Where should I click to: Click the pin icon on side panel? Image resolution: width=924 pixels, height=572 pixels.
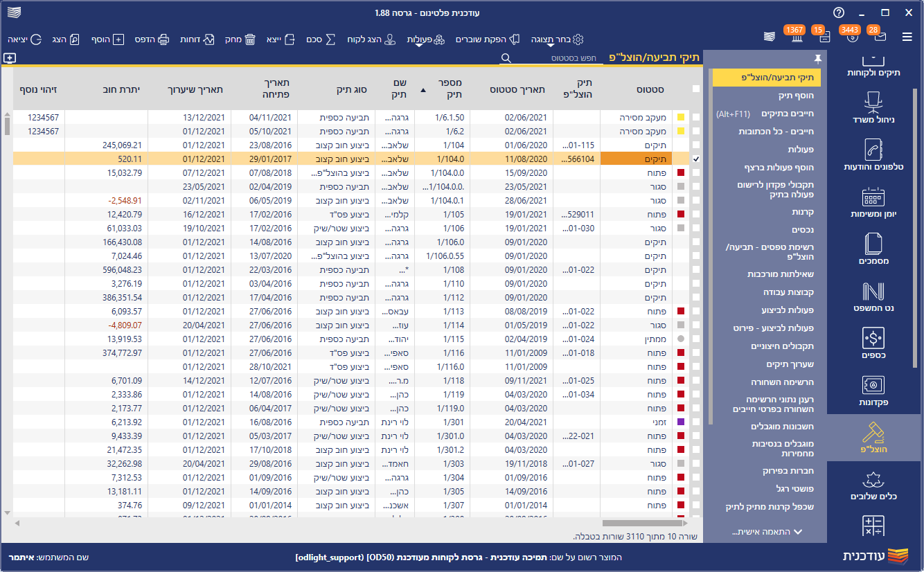(817, 58)
